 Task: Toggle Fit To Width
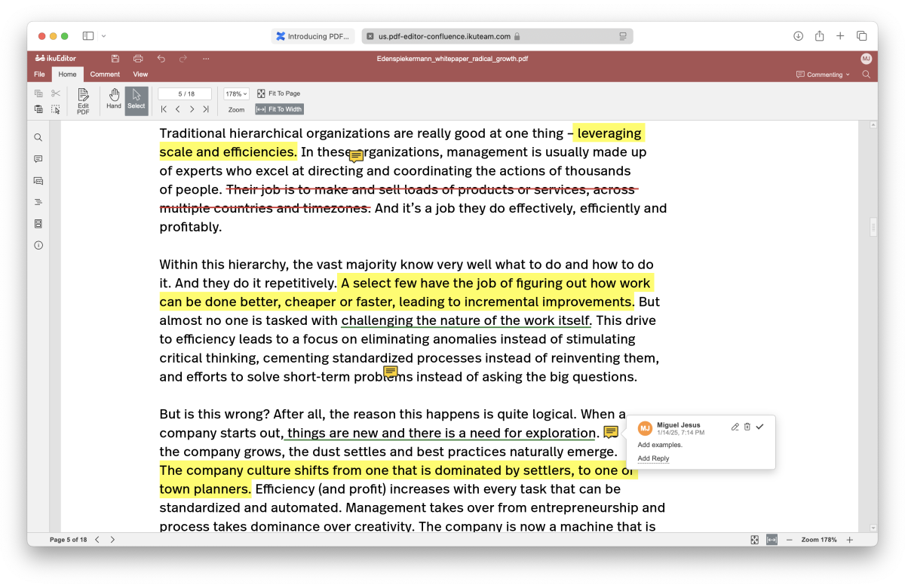pos(278,109)
